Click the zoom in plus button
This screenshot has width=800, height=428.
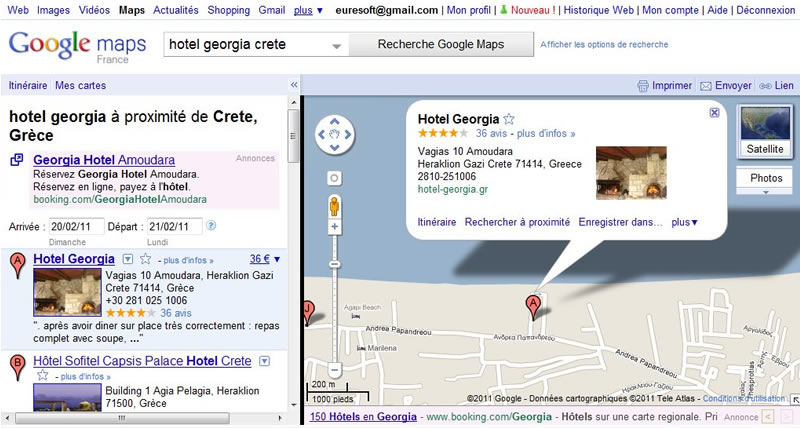tap(334, 228)
